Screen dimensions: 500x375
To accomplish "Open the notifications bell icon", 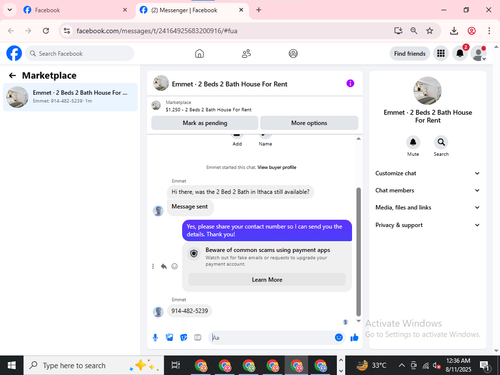I will (x=460, y=53).
